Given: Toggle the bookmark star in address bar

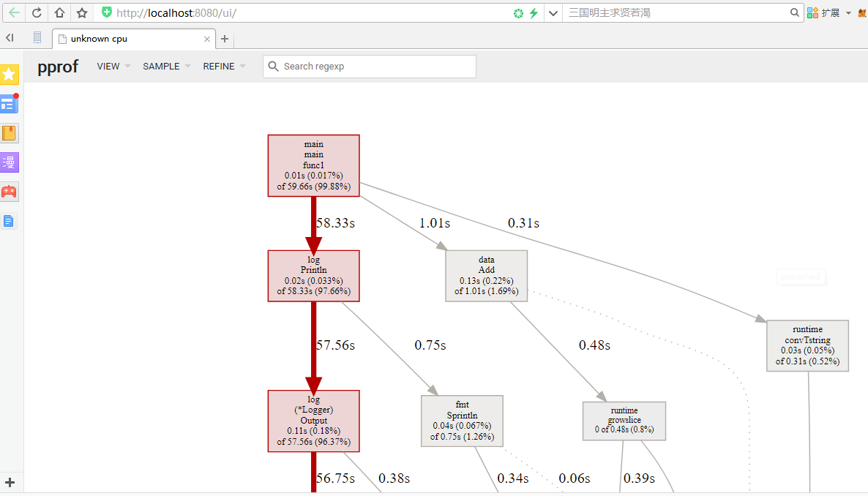Looking at the screenshot, I should point(81,12).
